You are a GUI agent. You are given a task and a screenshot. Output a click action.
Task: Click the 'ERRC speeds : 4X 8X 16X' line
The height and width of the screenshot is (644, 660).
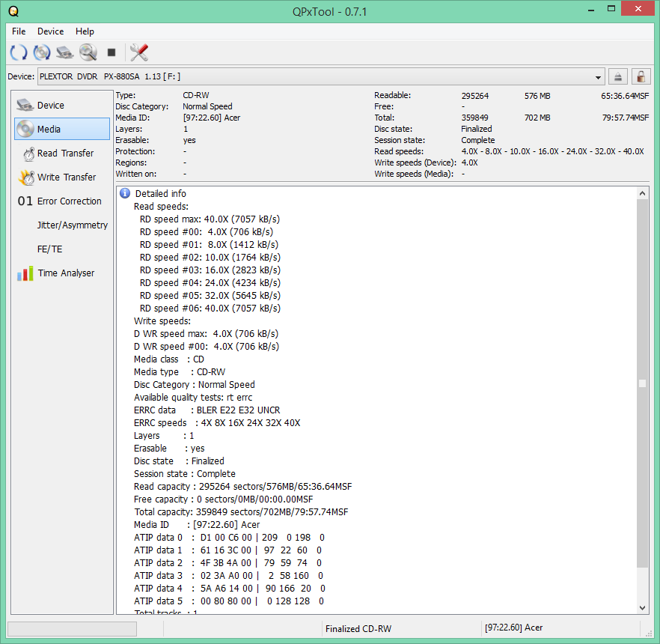217,423
